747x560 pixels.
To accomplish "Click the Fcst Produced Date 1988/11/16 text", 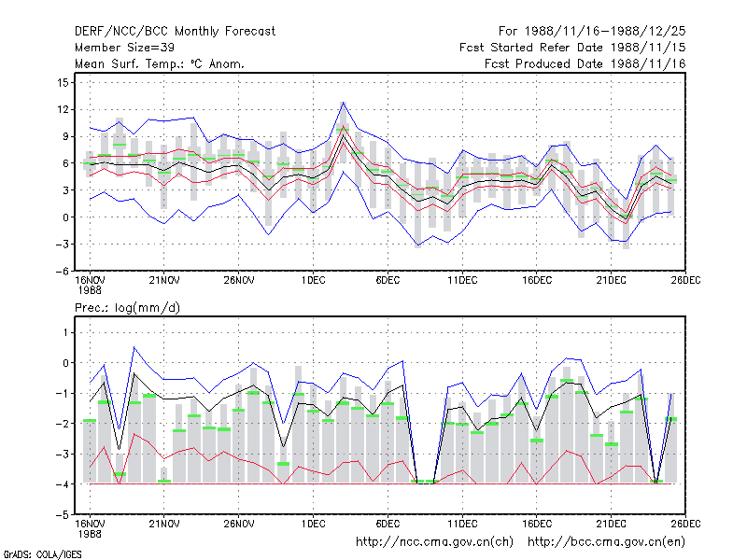I will click(585, 63).
